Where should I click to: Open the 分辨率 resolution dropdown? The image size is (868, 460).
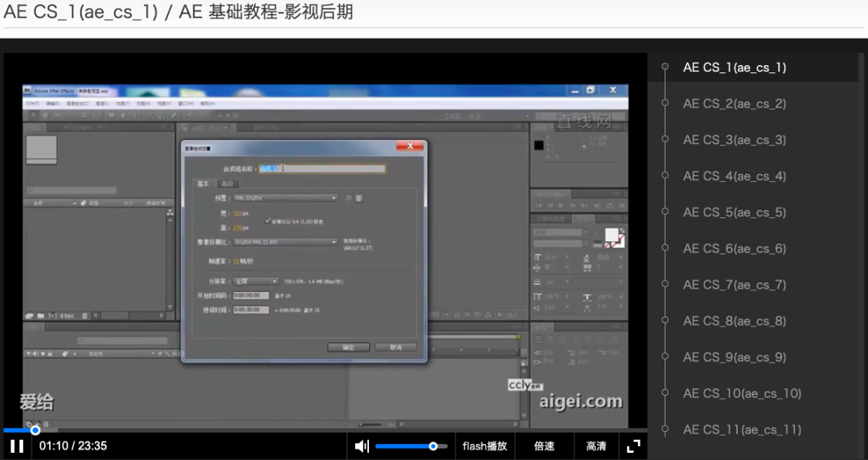256,281
